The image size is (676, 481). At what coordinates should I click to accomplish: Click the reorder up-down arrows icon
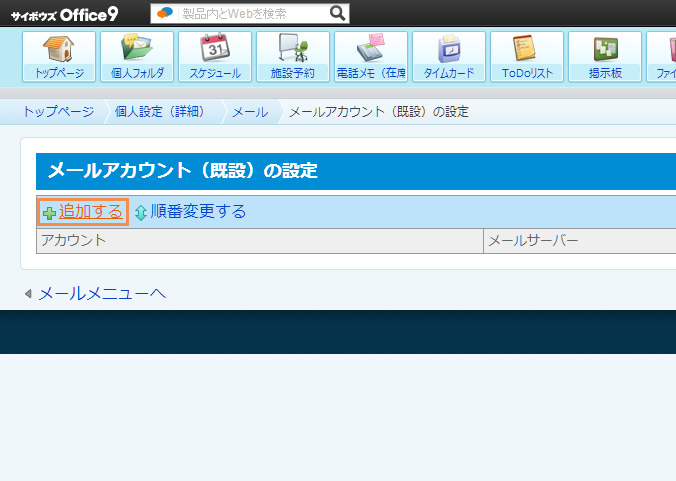pyautogui.click(x=141, y=212)
